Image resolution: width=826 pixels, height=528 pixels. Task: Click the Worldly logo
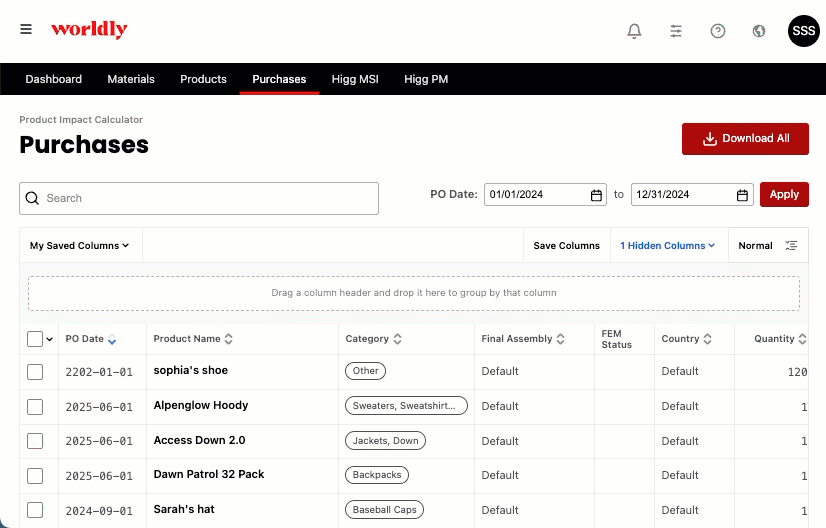point(89,29)
